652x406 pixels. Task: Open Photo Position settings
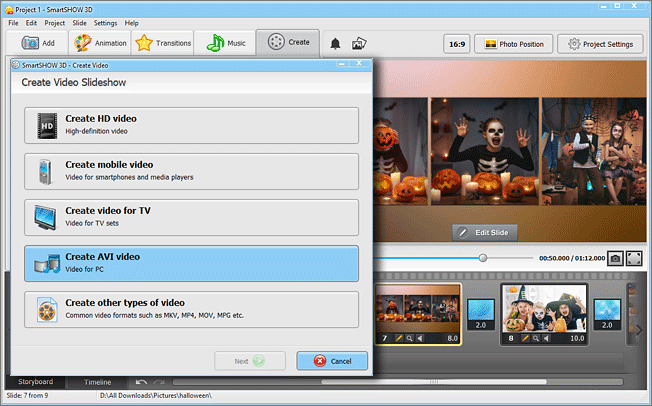514,44
